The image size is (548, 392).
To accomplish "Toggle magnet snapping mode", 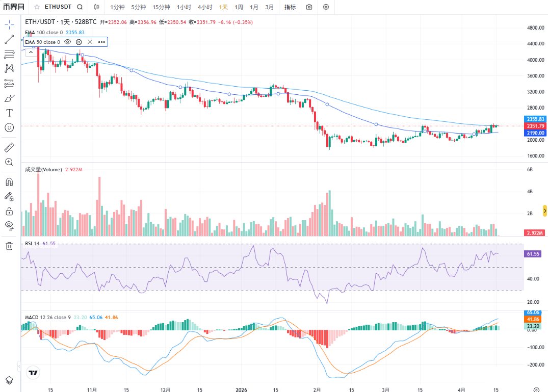I will click(9, 181).
